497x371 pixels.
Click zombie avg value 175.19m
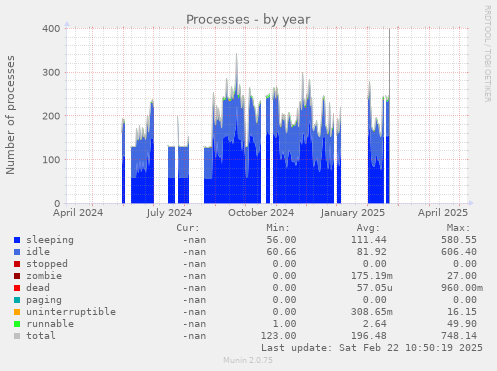click(x=372, y=276)
